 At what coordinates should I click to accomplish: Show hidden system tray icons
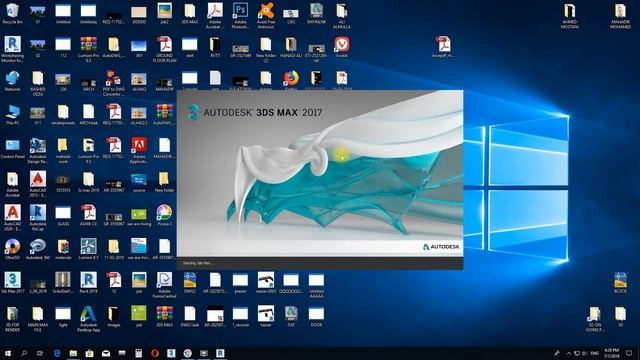(569, 353)
